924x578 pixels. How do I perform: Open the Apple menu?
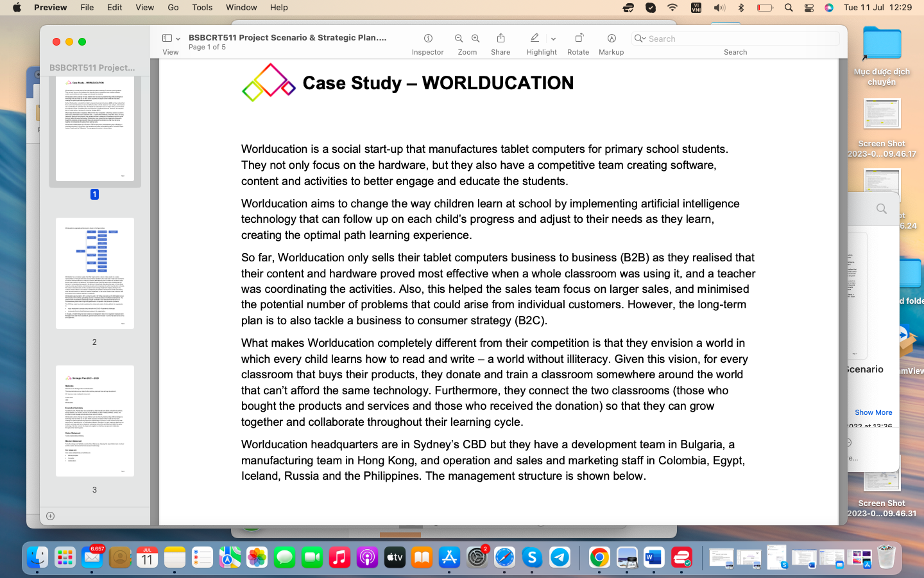tap(17, 8)
